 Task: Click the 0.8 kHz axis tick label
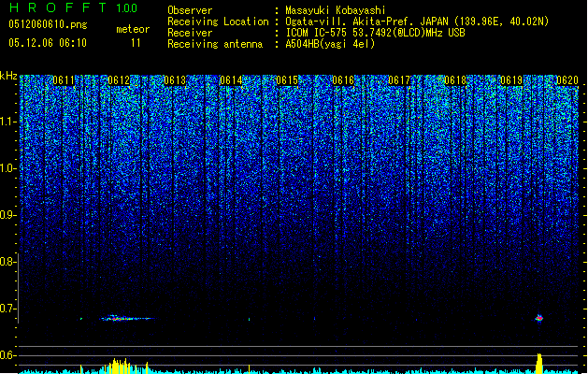pos(7,262)
